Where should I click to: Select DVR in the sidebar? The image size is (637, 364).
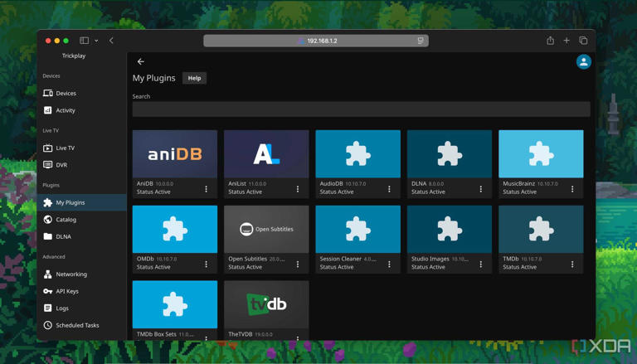pos(61,165)
